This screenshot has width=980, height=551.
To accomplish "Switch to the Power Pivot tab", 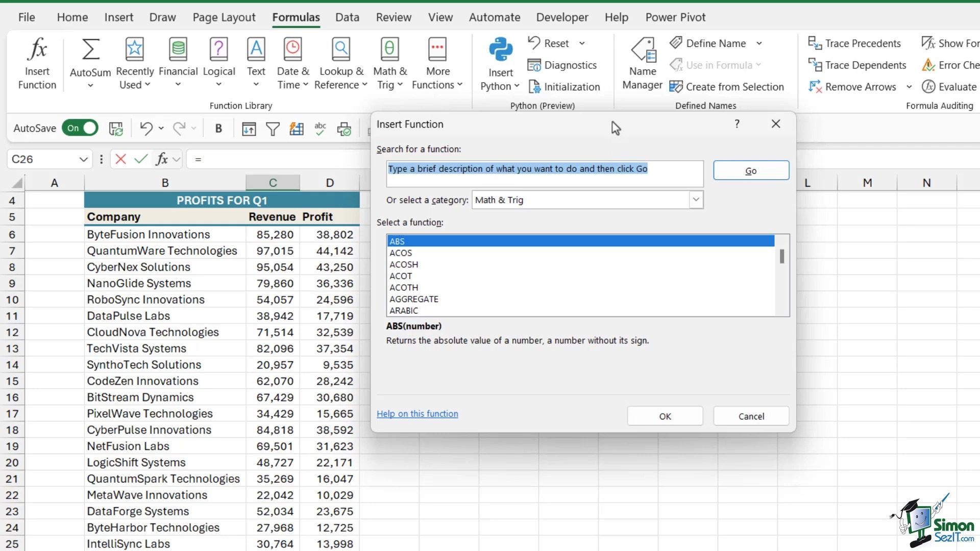I will [675, 17].
